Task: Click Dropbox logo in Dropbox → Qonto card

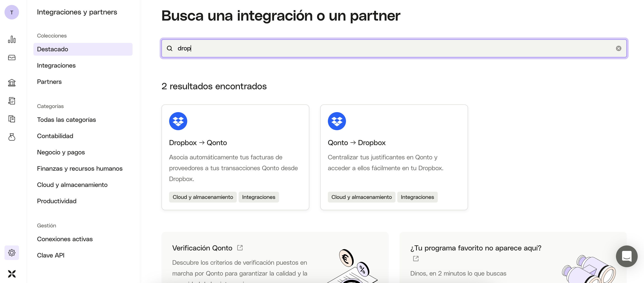Action: (x=178, y=121)
